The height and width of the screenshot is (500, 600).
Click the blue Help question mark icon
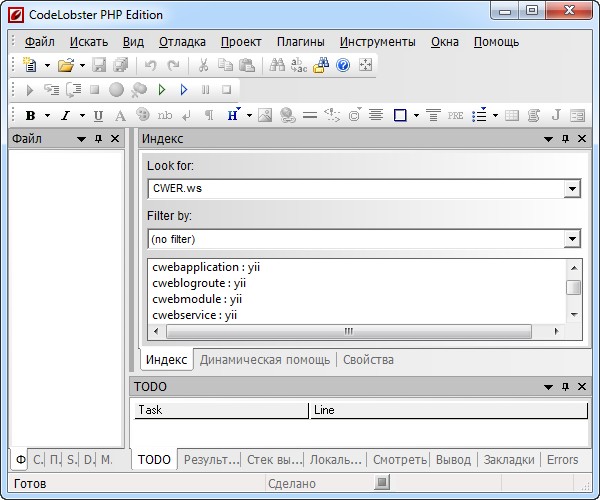[343, 65]
